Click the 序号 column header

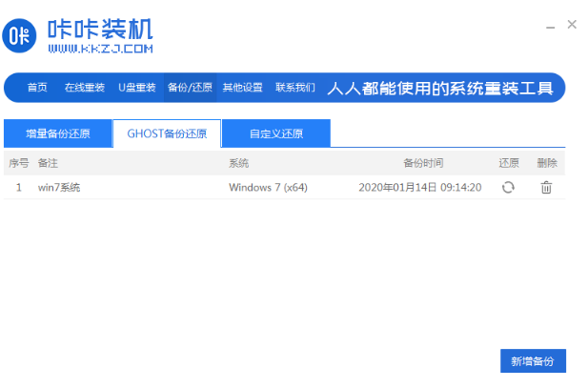coord(19,164)
